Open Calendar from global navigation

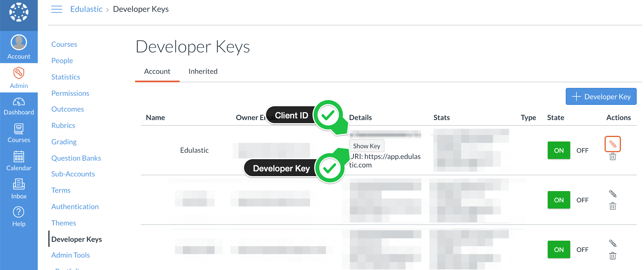point(19,161)
